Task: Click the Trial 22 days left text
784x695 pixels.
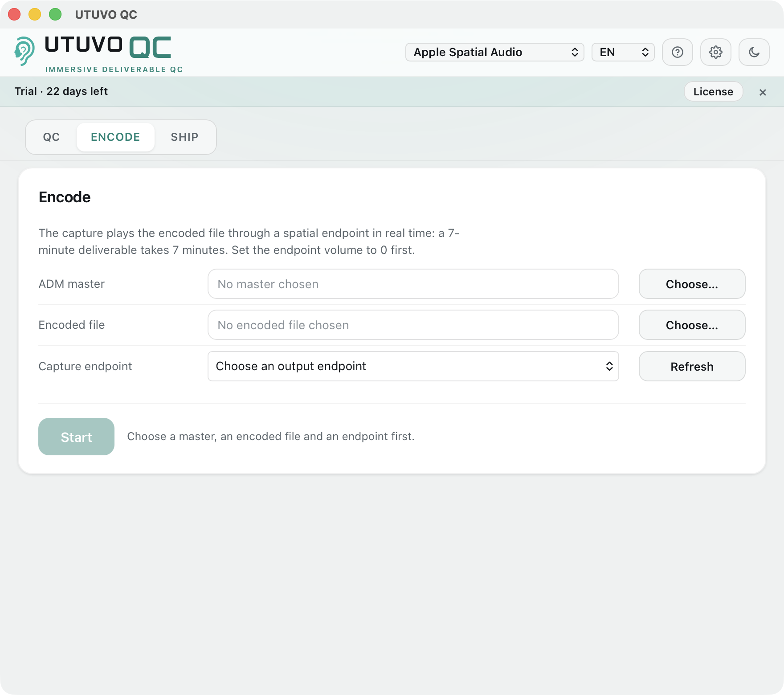Action: click(x=61, y=91)
